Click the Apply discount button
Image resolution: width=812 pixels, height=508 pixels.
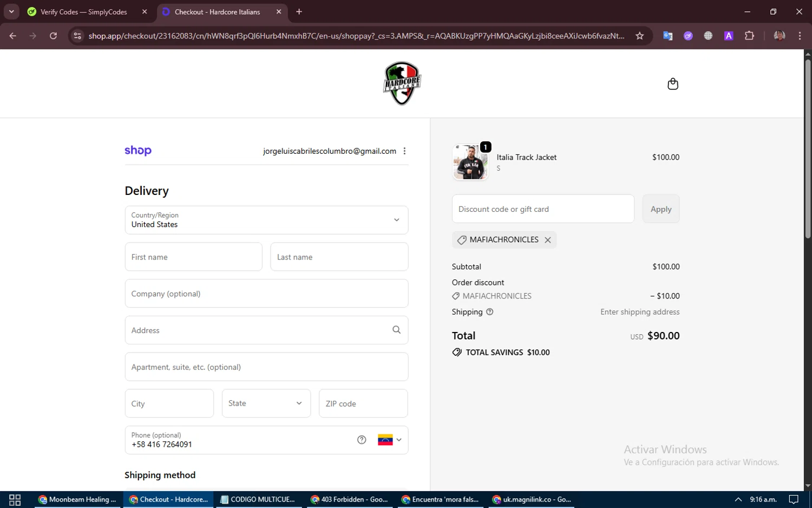[x=661, y=209]
